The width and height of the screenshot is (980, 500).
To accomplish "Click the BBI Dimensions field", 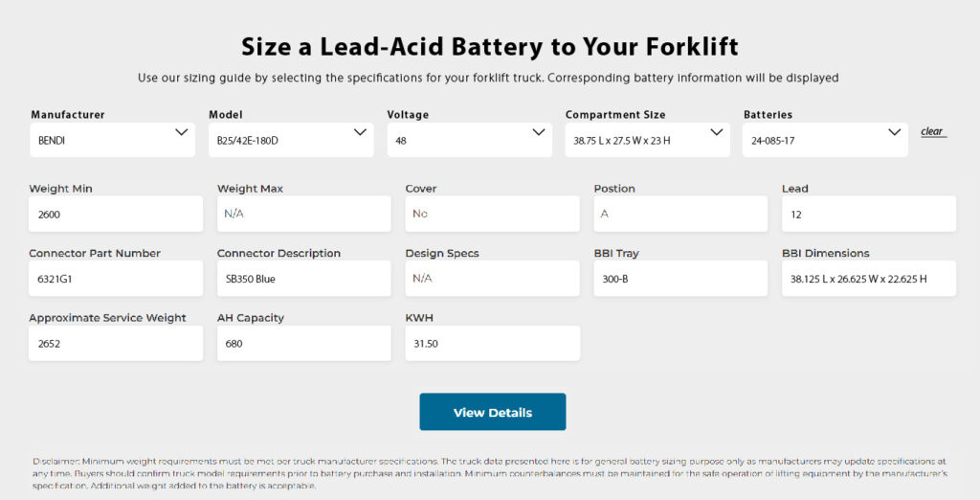I will 868,279.
